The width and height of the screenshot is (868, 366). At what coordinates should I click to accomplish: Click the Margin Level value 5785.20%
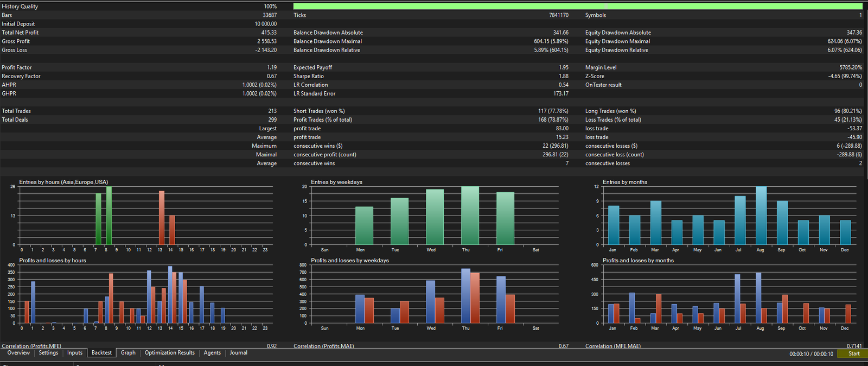[x=851, y=67]
